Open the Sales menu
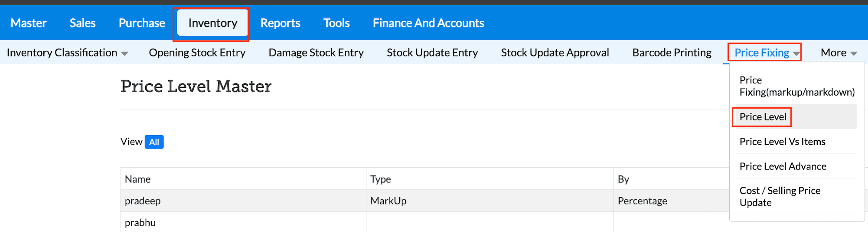 [x=82, y=23]
